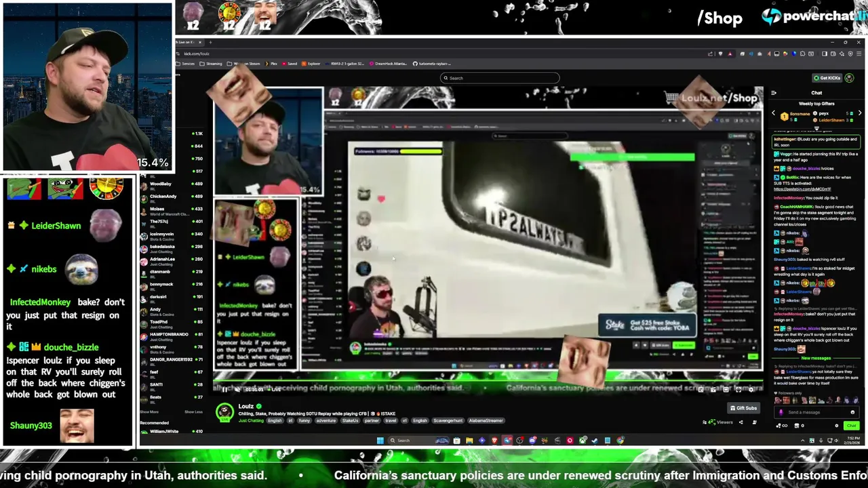Viewport: 868px width, 488px height.
Task: Click the chat Send a message field
Action: click(816, 412)
